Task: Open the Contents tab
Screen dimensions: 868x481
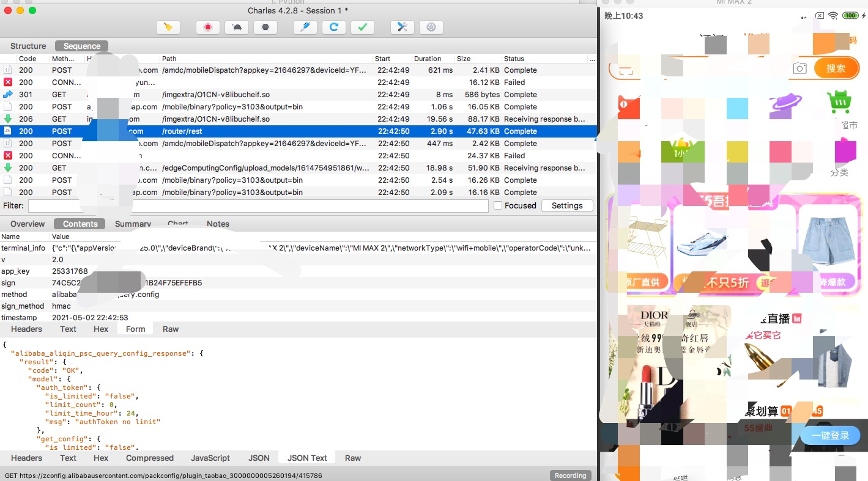Action: (x=80, y=224)
